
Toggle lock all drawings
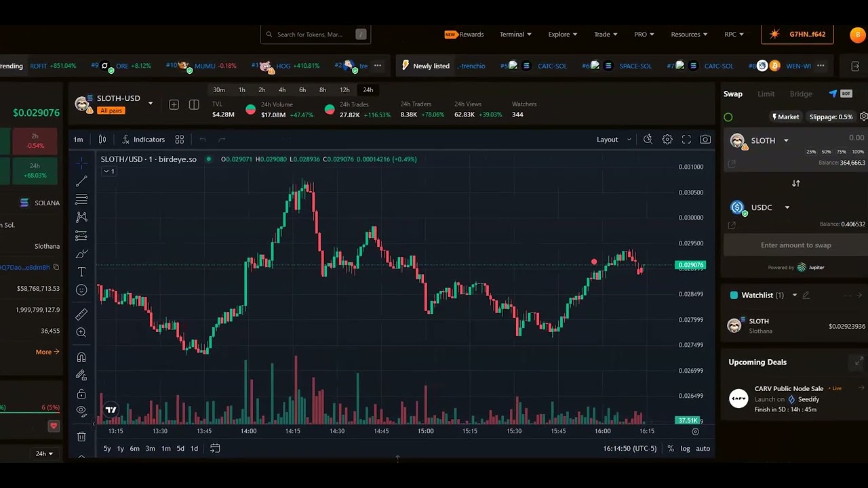(x=81, y=394)
